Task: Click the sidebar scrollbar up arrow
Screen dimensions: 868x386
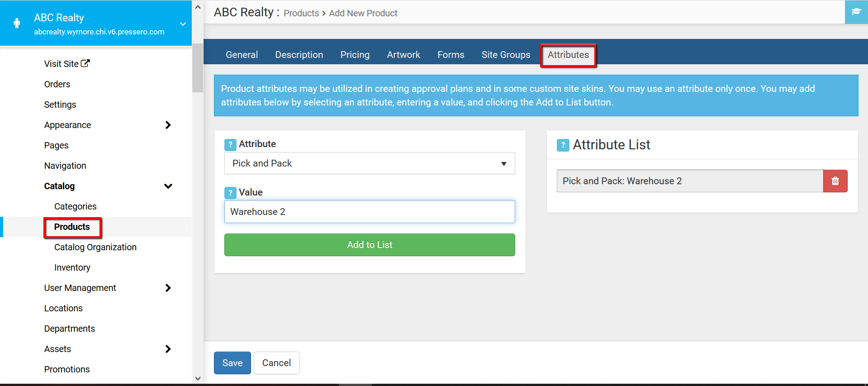Action: 198,7
